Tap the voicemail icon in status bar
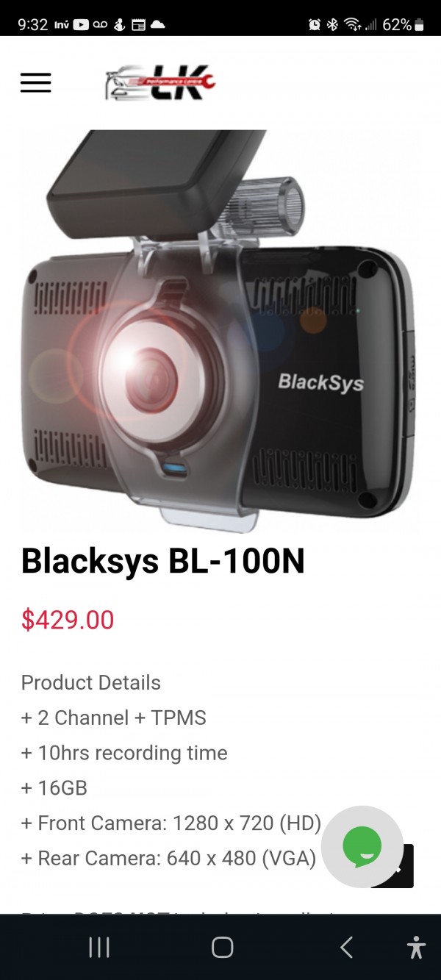The image size is (441, 980). click(x=100, y=24)
